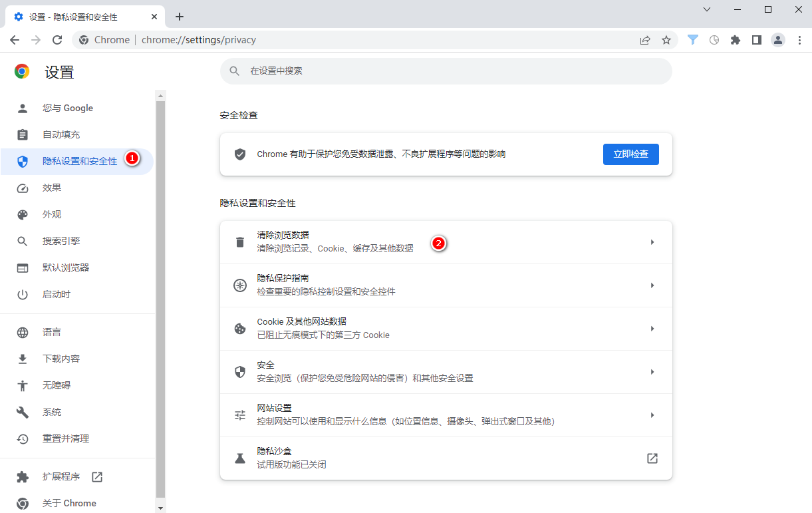Open 下载内容 settings section
The image size is (812, 513).
[77, 359]
